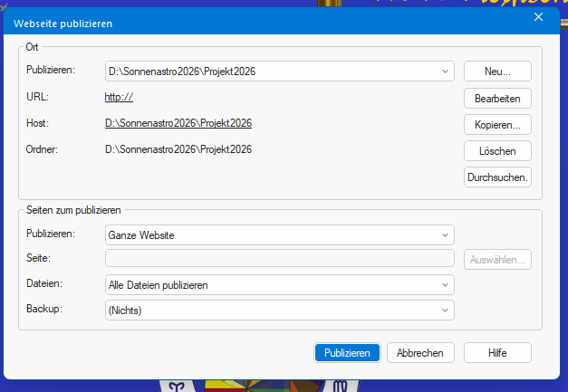Open Hilfe for this dialog

click(497, 353)
